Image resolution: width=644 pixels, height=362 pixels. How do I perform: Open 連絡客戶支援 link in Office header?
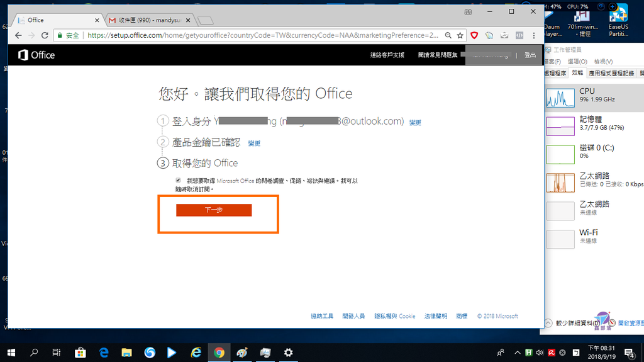tap(387, 55)
